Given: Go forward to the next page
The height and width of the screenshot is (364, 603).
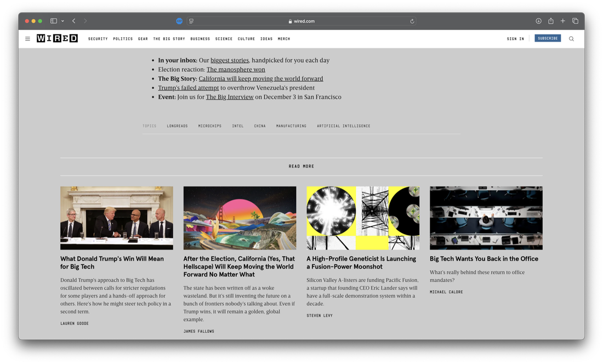Looking at the screenshot, I should tap(86, 21).
